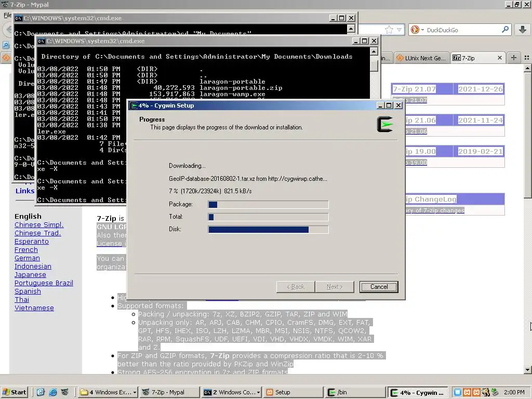This screenshot has width=532, height=399.
Task: Switch language to Vietnamese
Action: tap(34, 308)
